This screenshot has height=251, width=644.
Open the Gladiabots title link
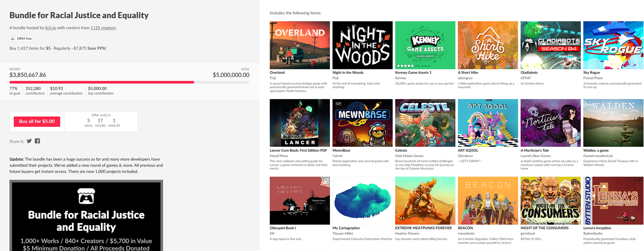click(529, 73)
